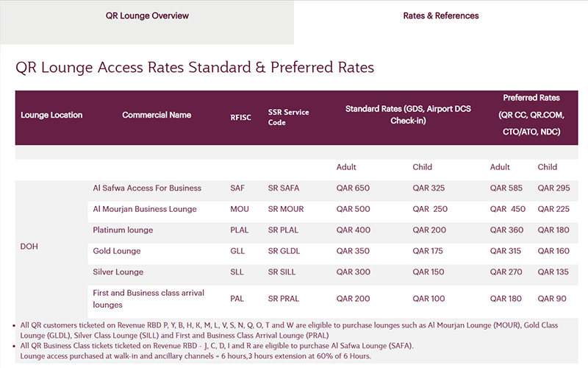Click the PLAL RFISC code cell

239,230
